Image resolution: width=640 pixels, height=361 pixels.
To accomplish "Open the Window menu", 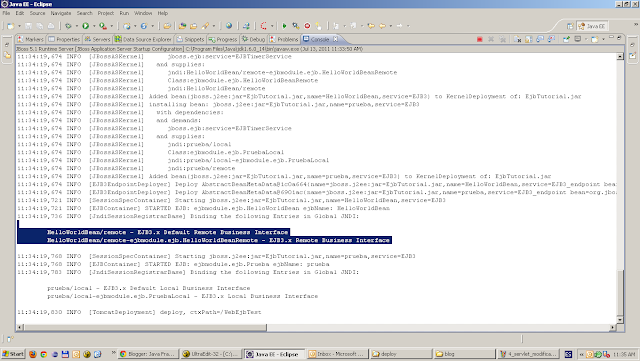I will click(143, 13).
